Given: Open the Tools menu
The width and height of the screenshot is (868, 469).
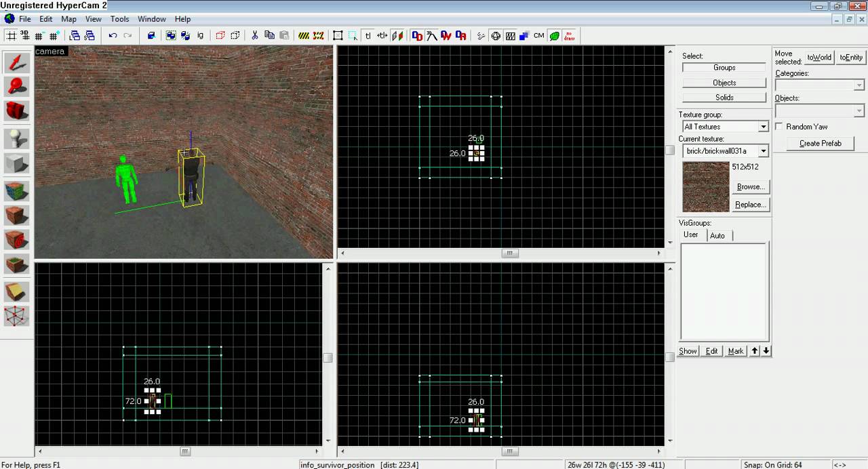Looking at the screenshot, I should (119, 19).
